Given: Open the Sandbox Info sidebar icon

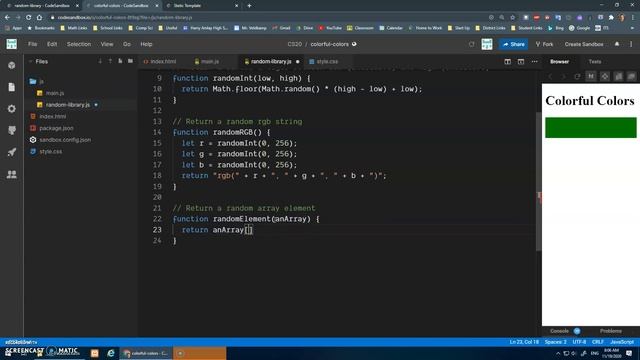Looking at the screenshot, I should pyautogui.click(x=11, y=65).
